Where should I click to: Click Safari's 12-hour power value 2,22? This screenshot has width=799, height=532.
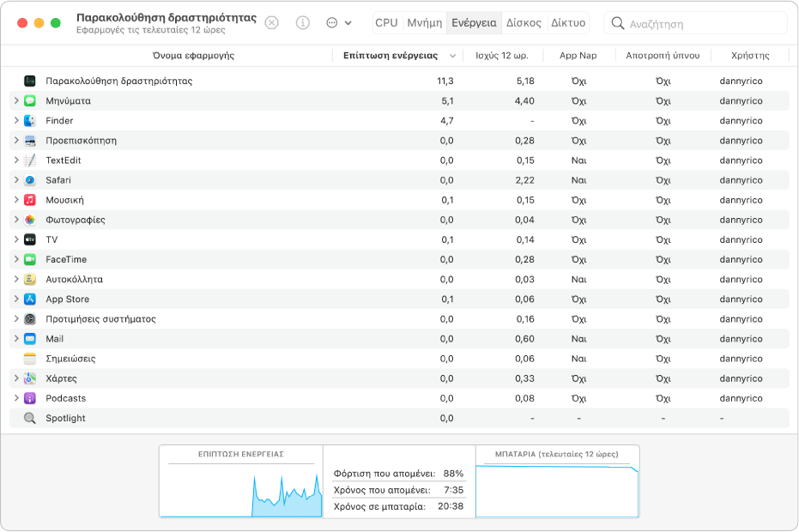point(525,180)
